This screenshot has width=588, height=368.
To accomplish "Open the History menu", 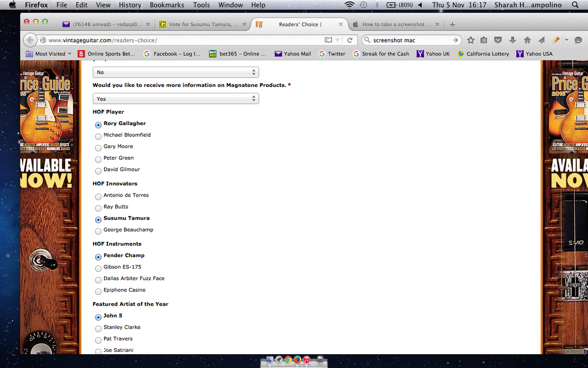I will tap(130, 5).
